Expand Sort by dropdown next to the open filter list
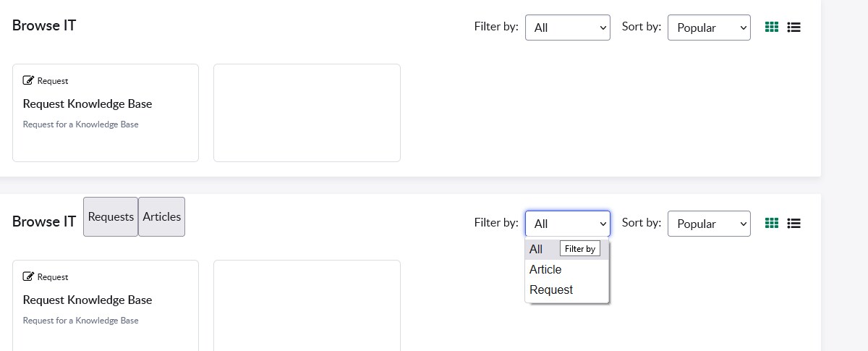868x351 pixels. [x=709, y=224]
